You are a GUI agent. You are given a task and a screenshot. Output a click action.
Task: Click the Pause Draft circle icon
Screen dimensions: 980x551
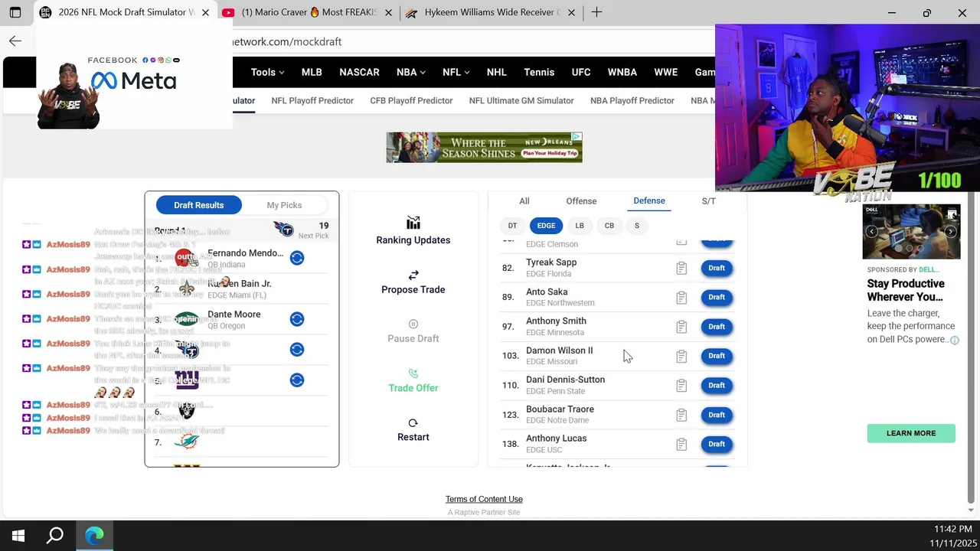(x=413, y=324)
